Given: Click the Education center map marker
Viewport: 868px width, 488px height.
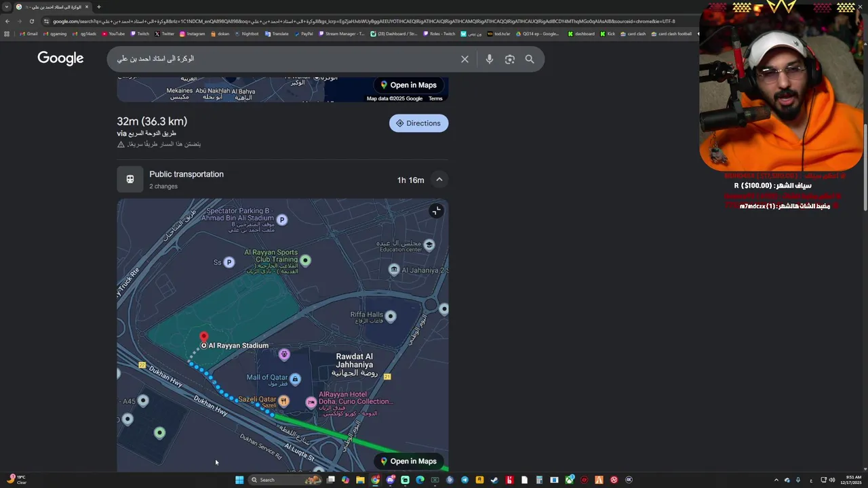Looking at the screenshot, I should tap(429, 245).
